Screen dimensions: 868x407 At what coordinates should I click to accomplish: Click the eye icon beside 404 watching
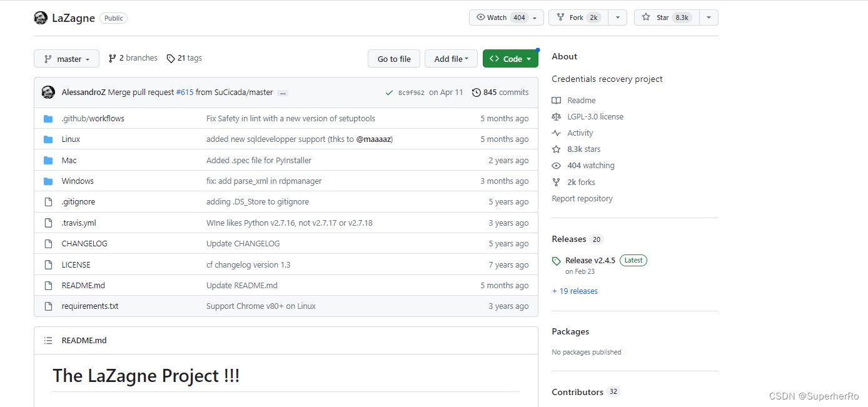point(557,166)
